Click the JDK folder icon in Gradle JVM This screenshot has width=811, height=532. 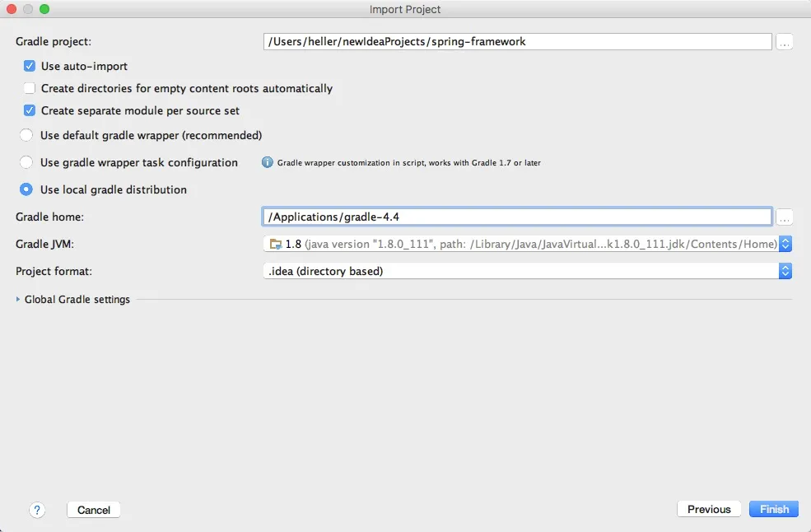[x=276, y=244]
